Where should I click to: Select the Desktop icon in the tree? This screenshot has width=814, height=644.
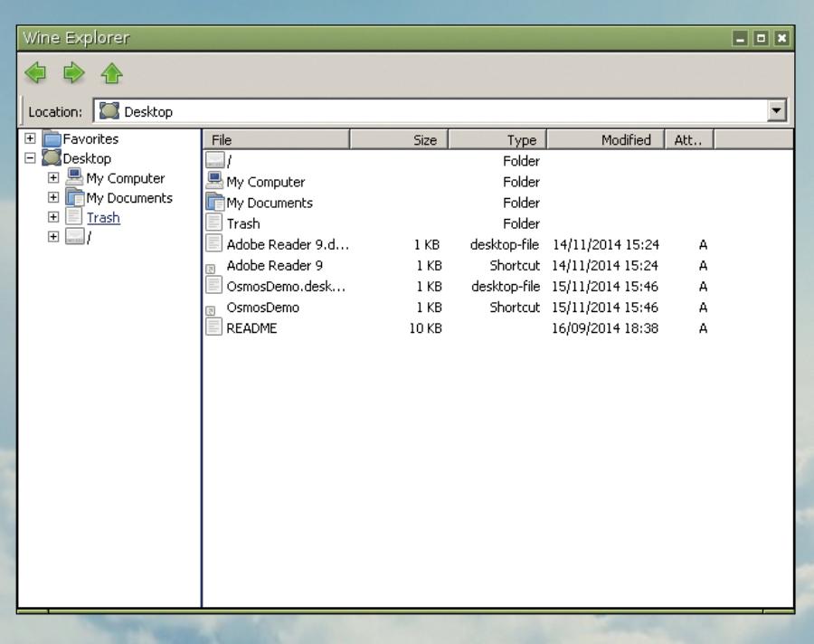[x=52, y=158]
